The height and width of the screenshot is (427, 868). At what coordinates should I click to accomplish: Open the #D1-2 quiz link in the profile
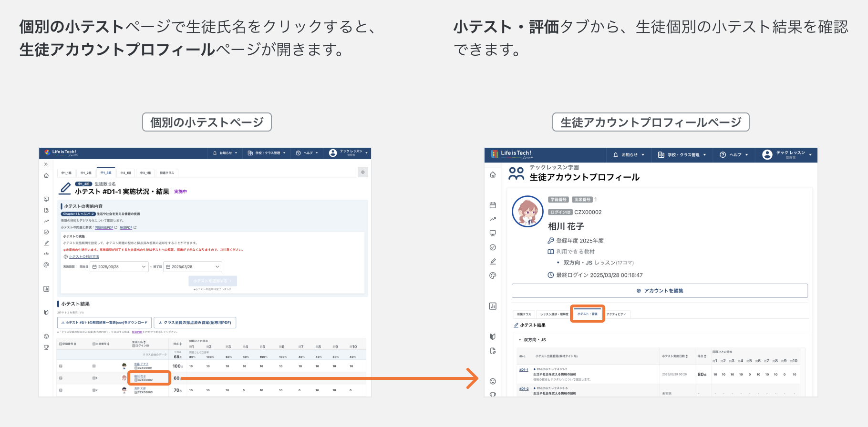pos(524,388)
